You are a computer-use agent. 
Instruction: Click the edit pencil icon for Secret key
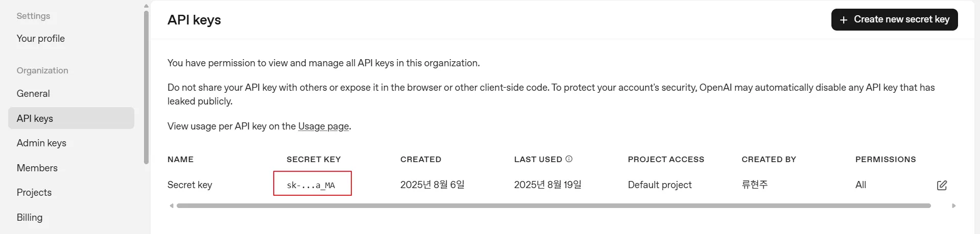942,185
